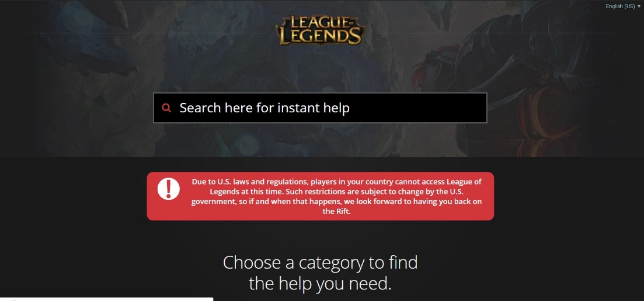Click the red U.S. laws restriction banner
Screen dimensions: 644x301
[x=321, y=196]
